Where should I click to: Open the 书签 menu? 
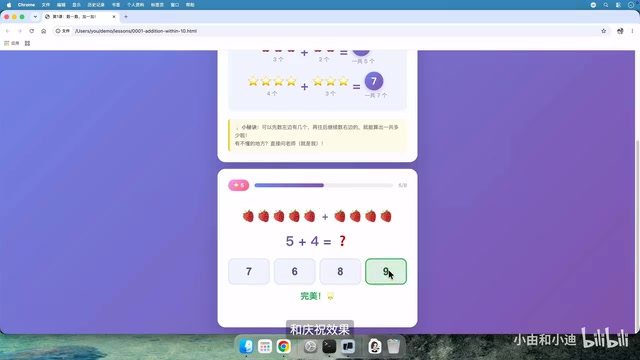click(116, 5)
